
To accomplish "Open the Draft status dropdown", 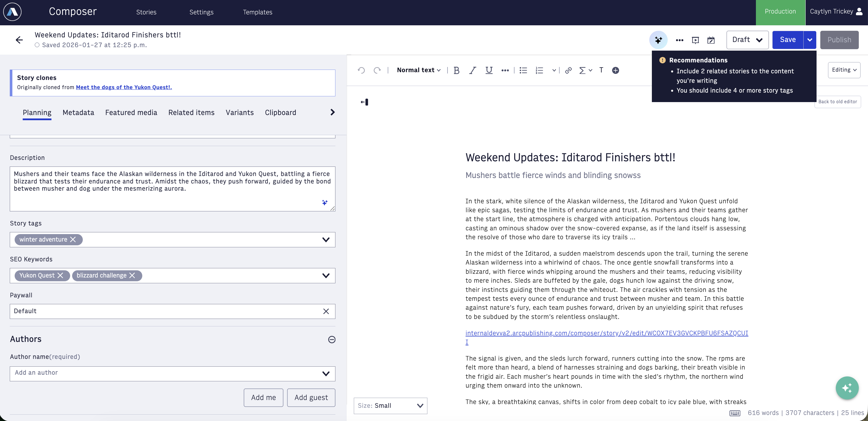I will (x=747, y=40).
